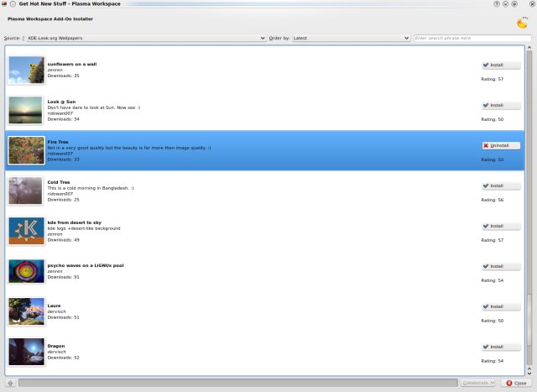Click 'Rating: 56' on Cold Tree row
Image resolution: width=537 pixels, height=392 pixels.
point(493,200)
